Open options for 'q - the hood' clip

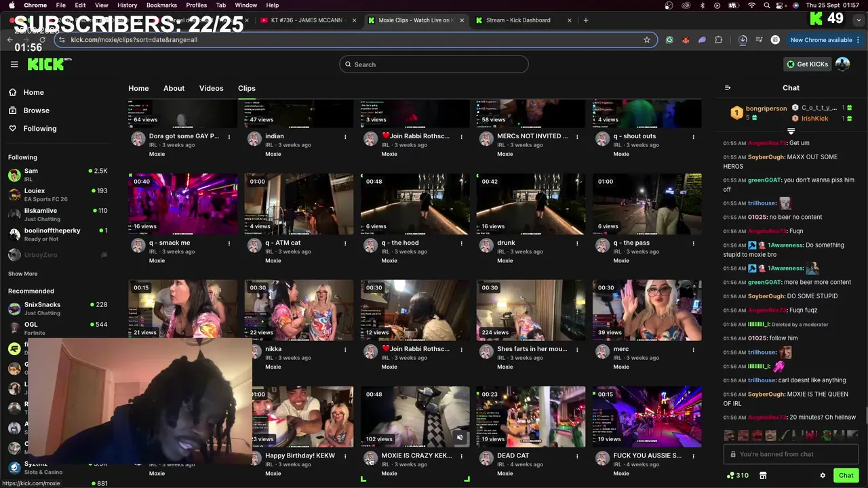tap(461, 243)
